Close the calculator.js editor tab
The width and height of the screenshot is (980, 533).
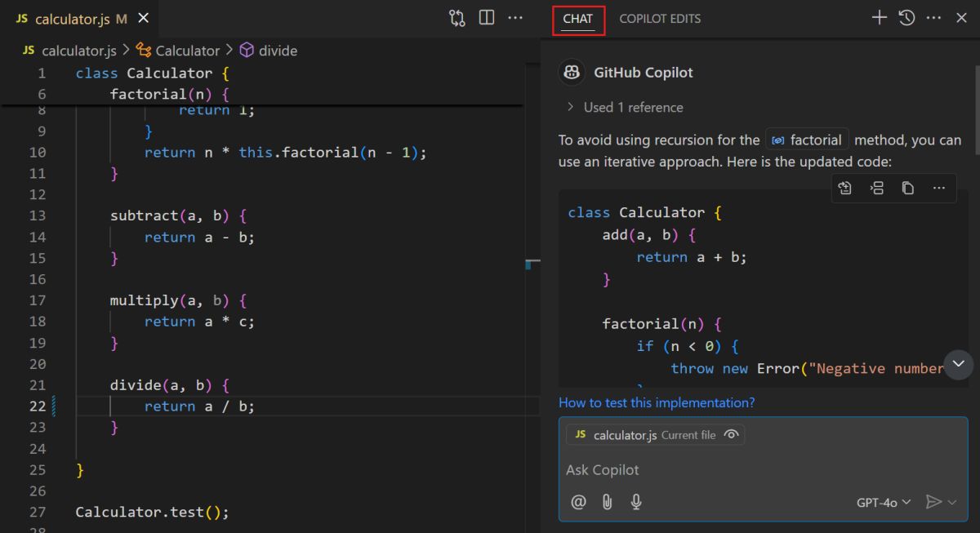pos(144,18)
